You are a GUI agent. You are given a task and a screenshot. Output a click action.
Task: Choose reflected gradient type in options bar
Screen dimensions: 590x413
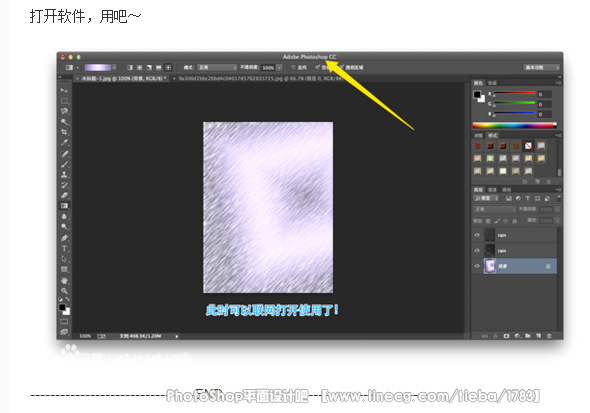159,67
